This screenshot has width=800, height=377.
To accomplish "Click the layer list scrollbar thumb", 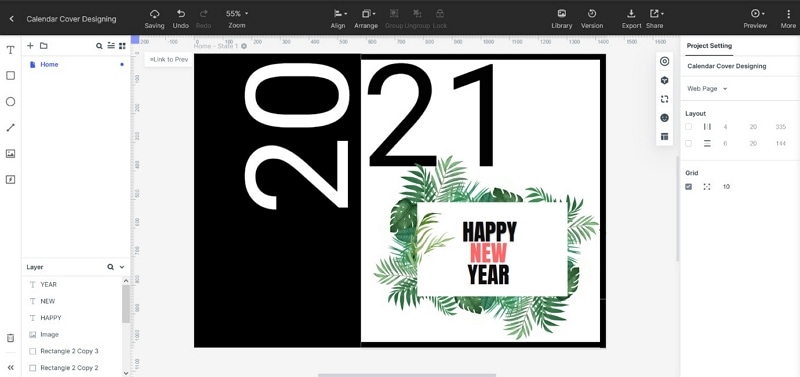I will [126, 304].
